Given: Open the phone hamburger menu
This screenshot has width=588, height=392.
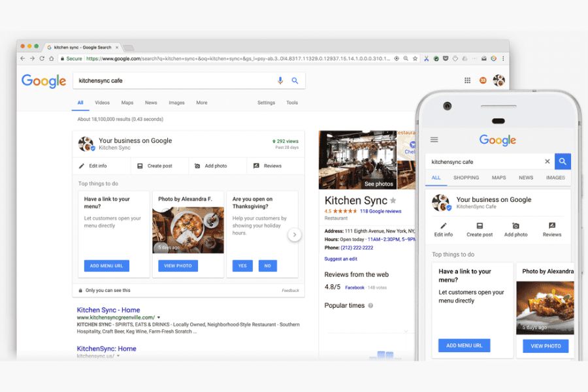Looking at the screenshot, I should pyautogui.click(x=434, y=140).
